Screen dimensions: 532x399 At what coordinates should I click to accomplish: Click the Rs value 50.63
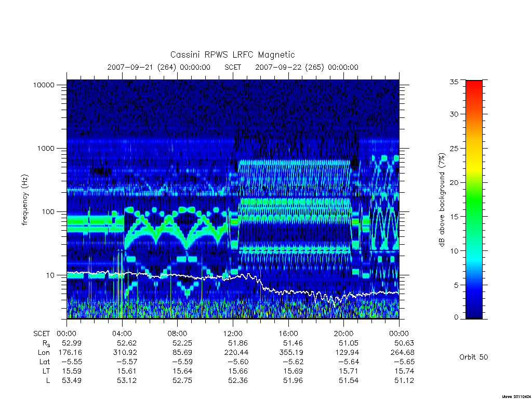404,343
